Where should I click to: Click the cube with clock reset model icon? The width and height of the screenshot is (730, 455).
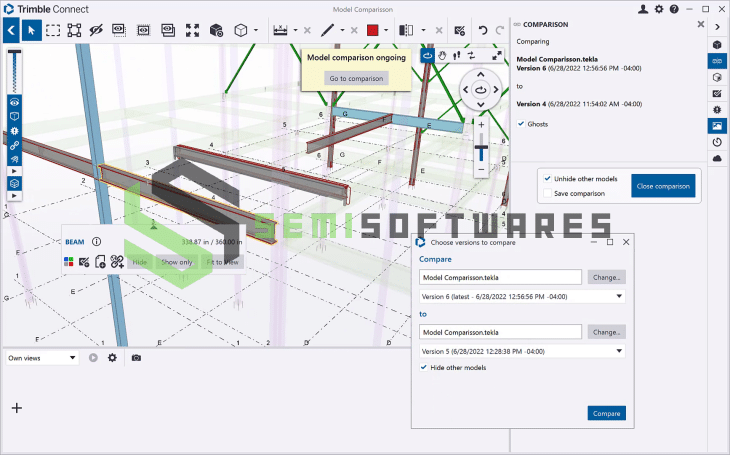(x=216, y=31)
